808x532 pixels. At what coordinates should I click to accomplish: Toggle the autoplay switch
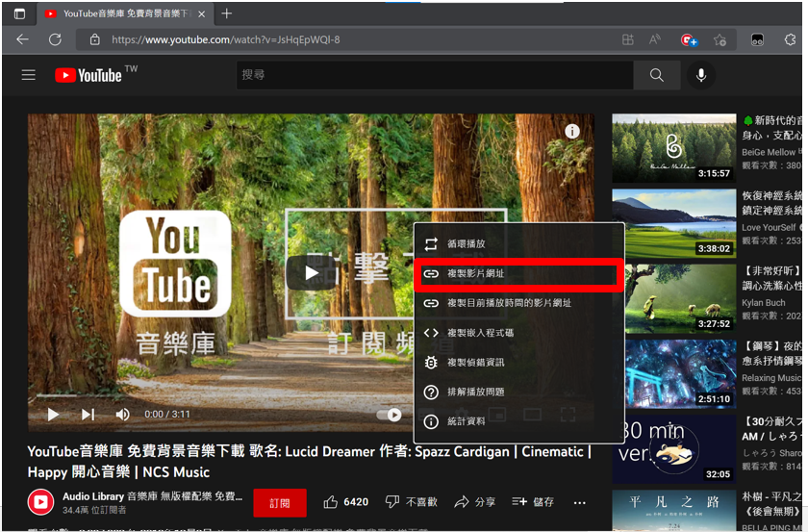tap(390, 415)
